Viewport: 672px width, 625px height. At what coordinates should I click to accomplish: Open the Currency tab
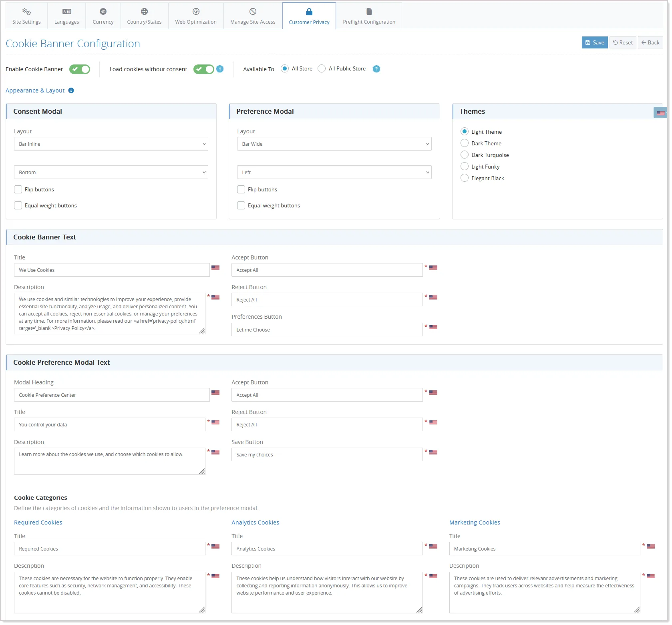(103, 16)
